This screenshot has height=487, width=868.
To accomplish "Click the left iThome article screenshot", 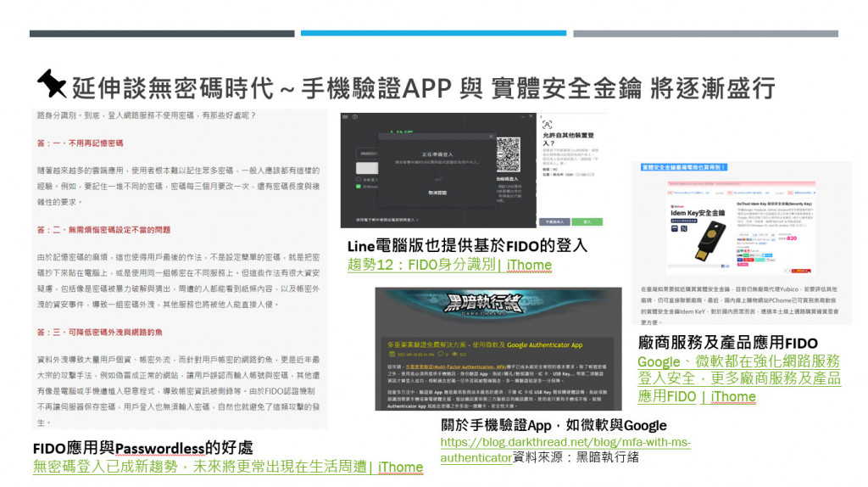I will [x=180, y=269].
